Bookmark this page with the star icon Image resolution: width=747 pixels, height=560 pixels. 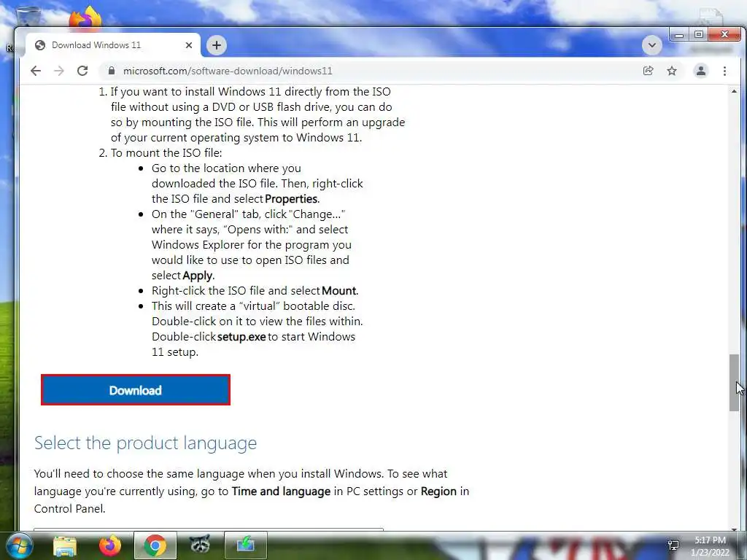coord(672,71)
